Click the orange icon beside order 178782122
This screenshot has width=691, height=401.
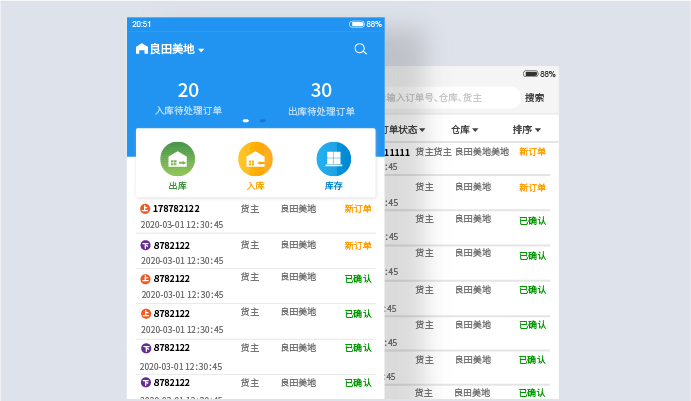coord(145,209)
